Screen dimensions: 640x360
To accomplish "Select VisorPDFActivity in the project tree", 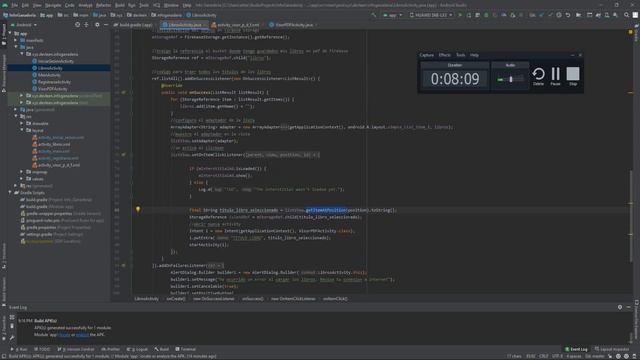I will click(53, 89).
